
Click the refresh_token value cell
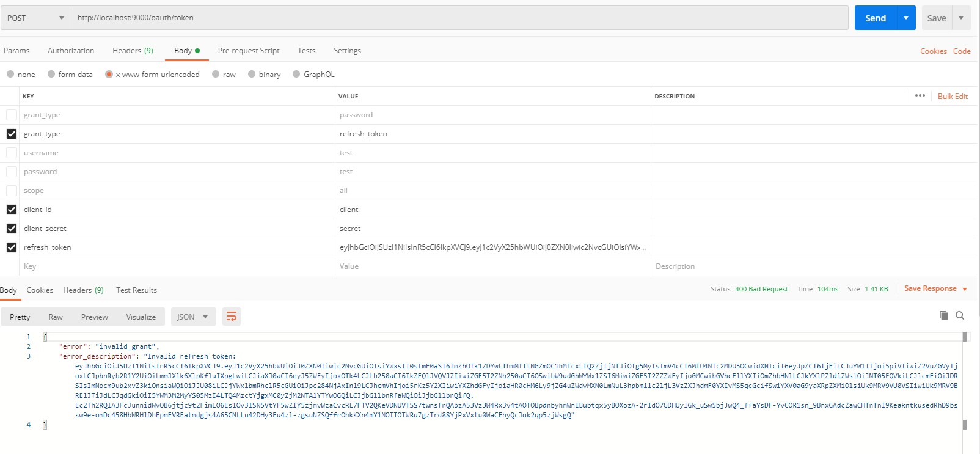pyautogui.click(x=492, y=247)
